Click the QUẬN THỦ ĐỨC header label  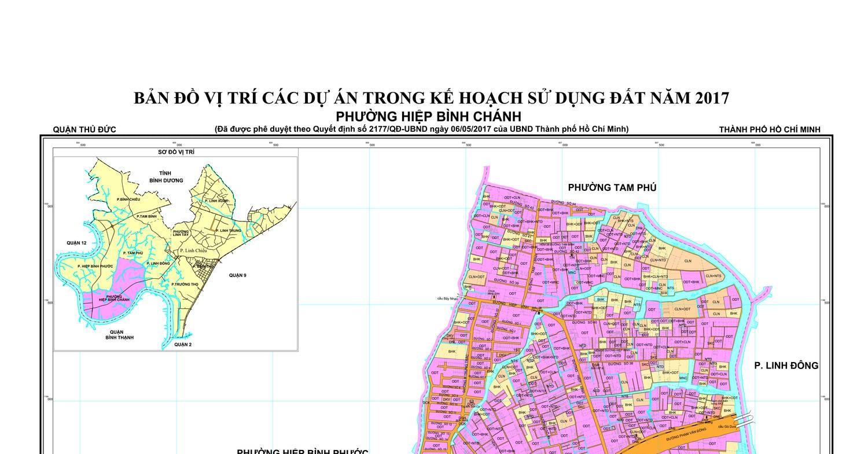click(84, 130)
